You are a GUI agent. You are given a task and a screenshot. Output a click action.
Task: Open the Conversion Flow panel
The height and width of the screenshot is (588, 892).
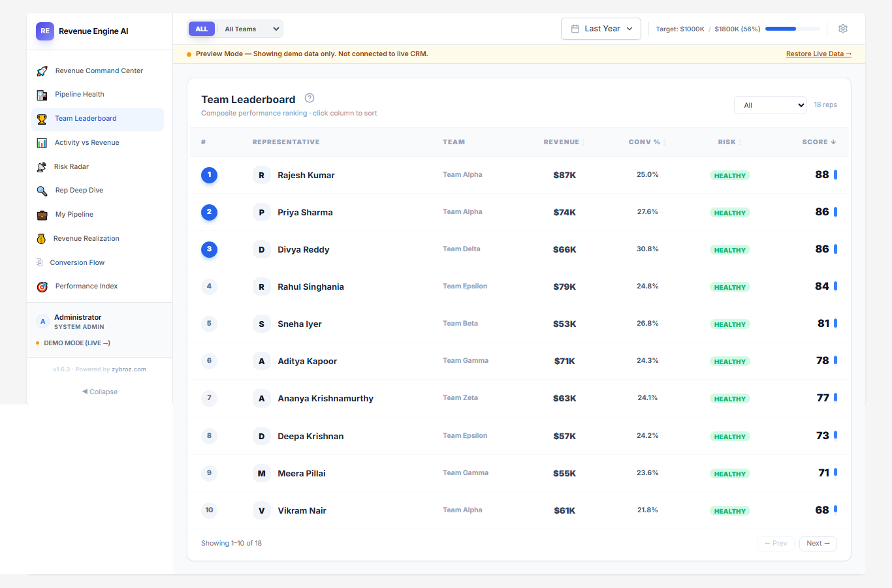(77, 262)
